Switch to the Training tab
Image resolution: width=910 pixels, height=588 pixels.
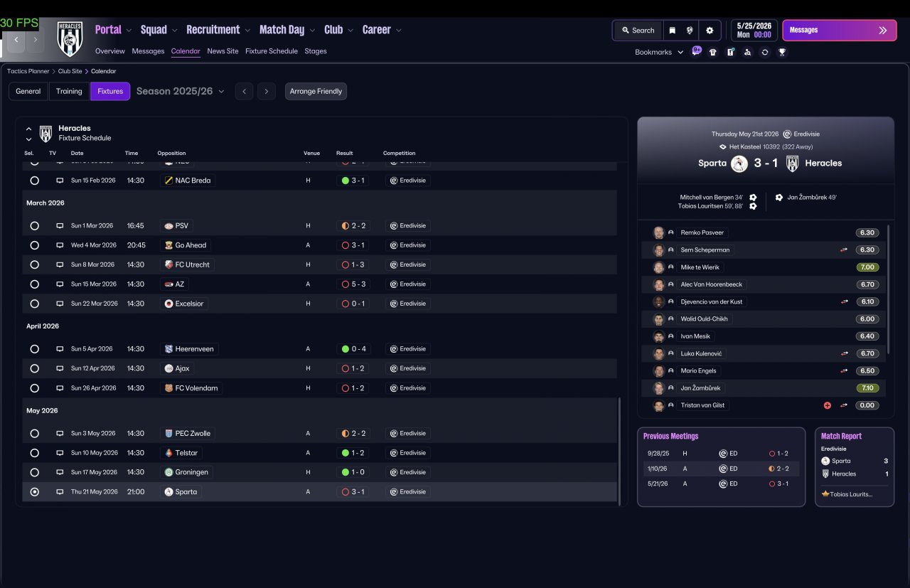point(69,91)
